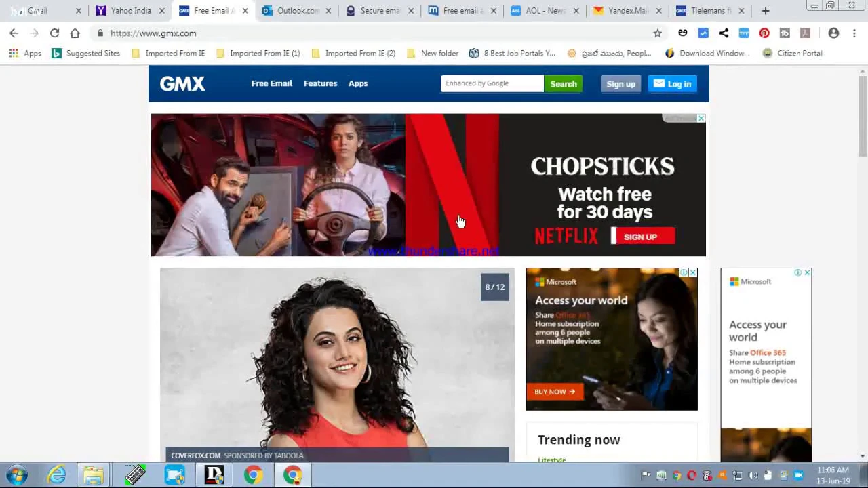The width and height of the screenshot is (868, 488).
Task: Switch to the Yahoo India tab
Action: point(130,11)
